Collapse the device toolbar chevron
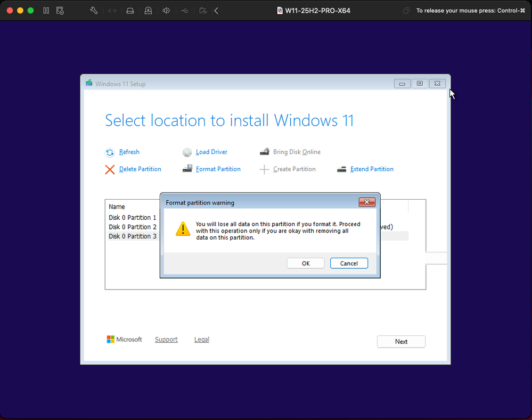Viewport: 532px width, 420px height. [x=216, y=11]
